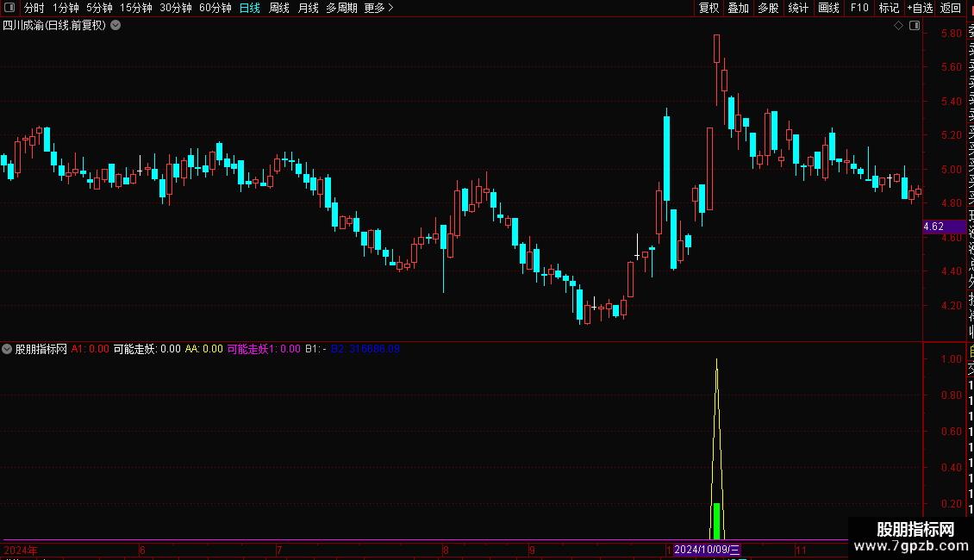Click the 四川成渝(日线.前复权) chart title
Viewport: 974px width, 560px height.
pyautogui.click(x=54, y=26)
